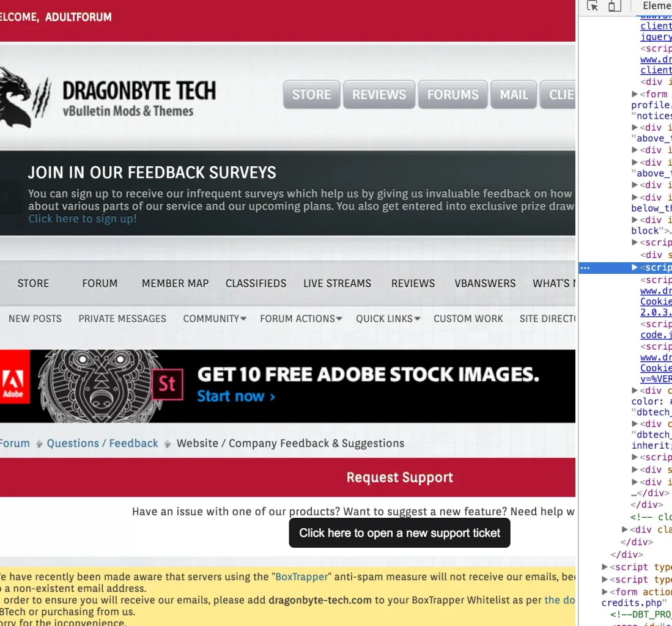Open the jquery script link in DevTools
The width and height of the screenshot is (672, 626).
655,37
